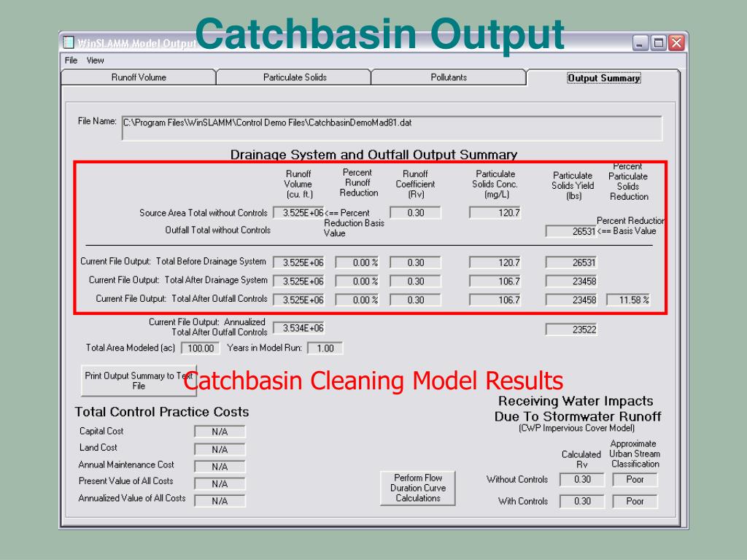Viewport: 747px width, 560px height.
Task: Click the Land Cost N/A field
Action: (x=220, y=449)
